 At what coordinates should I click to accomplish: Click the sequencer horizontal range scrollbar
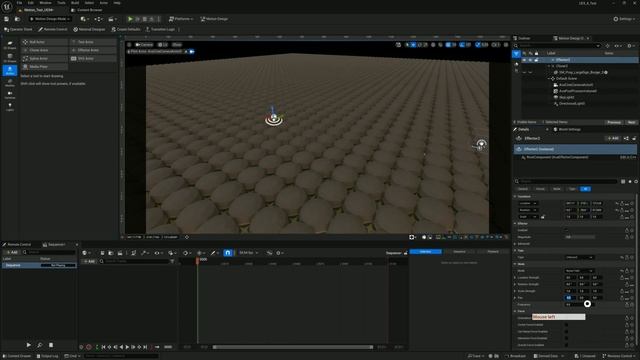click(x=293, y=347)
